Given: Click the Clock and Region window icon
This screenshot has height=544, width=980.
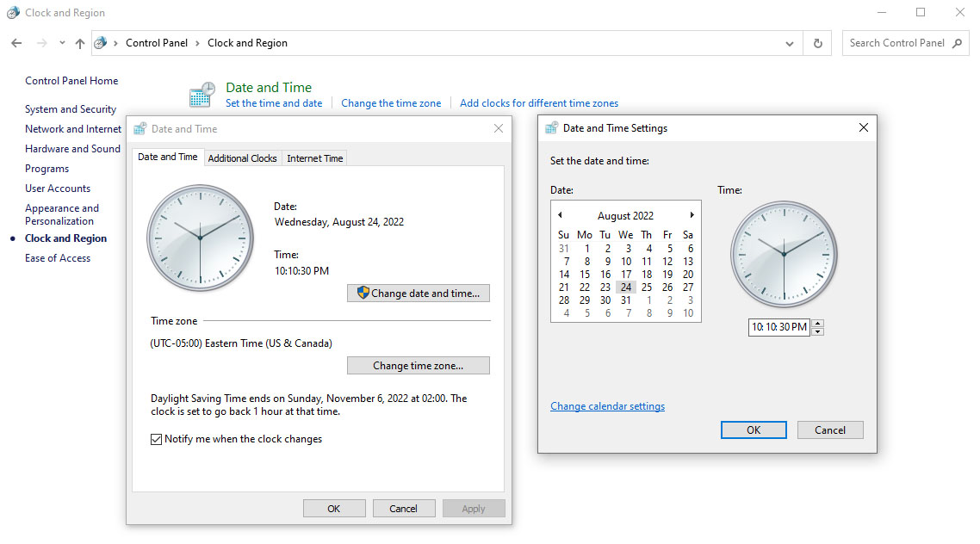Looking at the screenshot, I should pos(13,13).
